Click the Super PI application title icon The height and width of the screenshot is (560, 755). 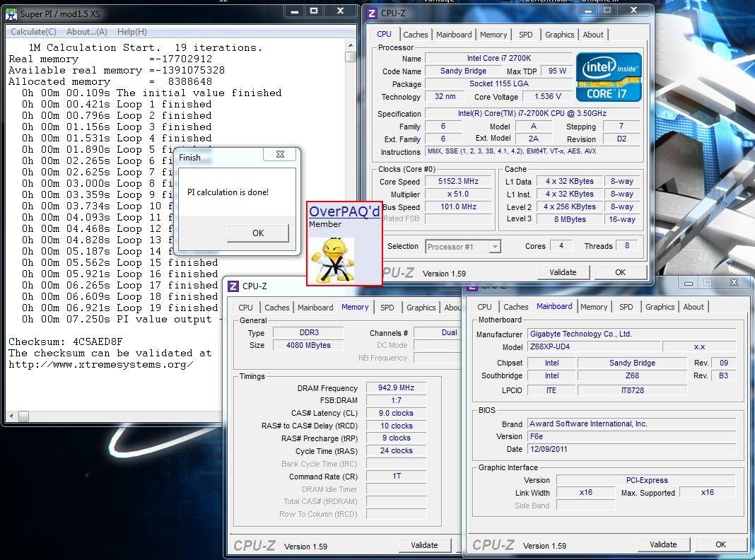[11, 14]
